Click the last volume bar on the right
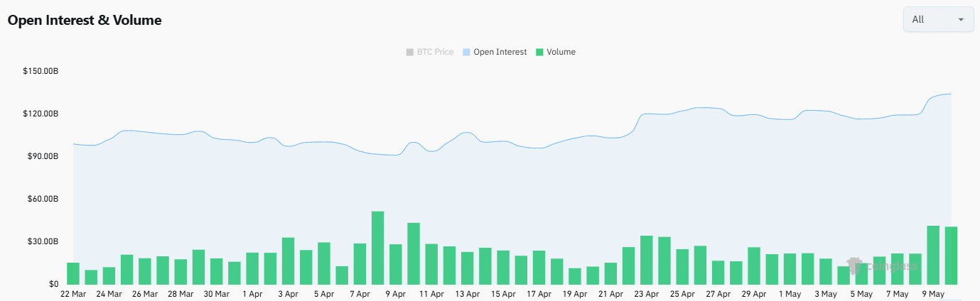The height and width of the screenshot is (301, 980). [x=951, y=256]
